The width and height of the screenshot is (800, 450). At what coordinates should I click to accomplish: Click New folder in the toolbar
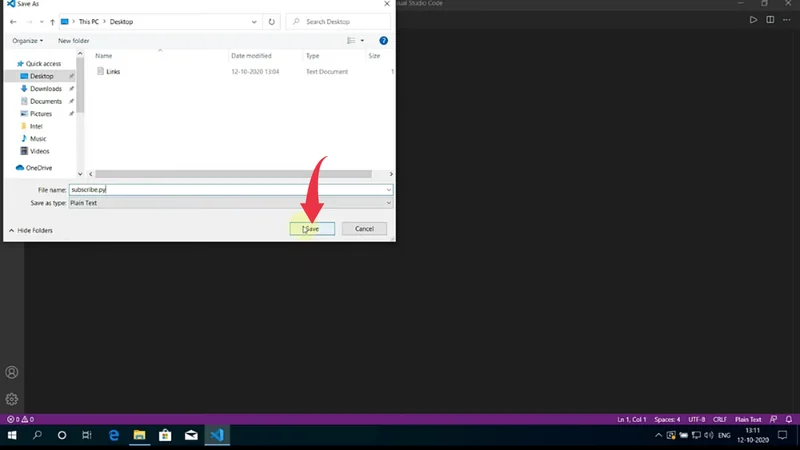(74, 41)
